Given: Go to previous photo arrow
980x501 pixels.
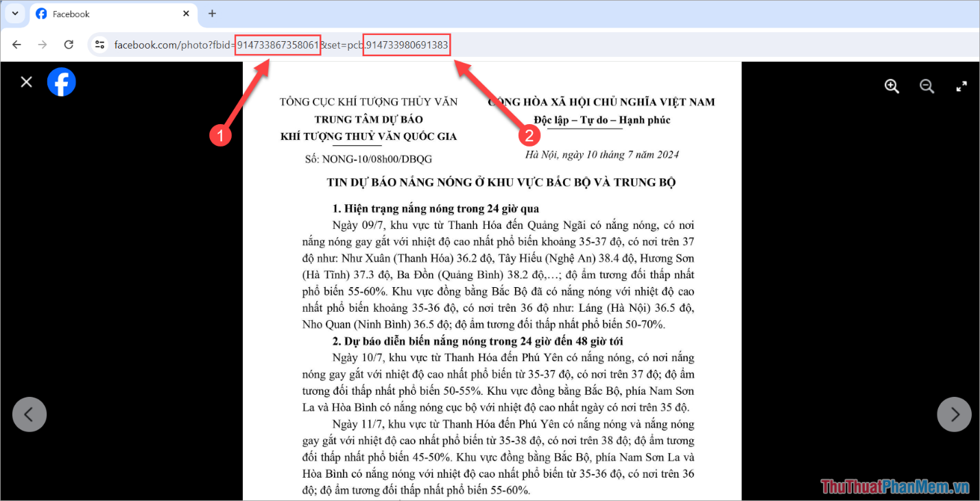Looking at the screenshot, I should 29,414.
